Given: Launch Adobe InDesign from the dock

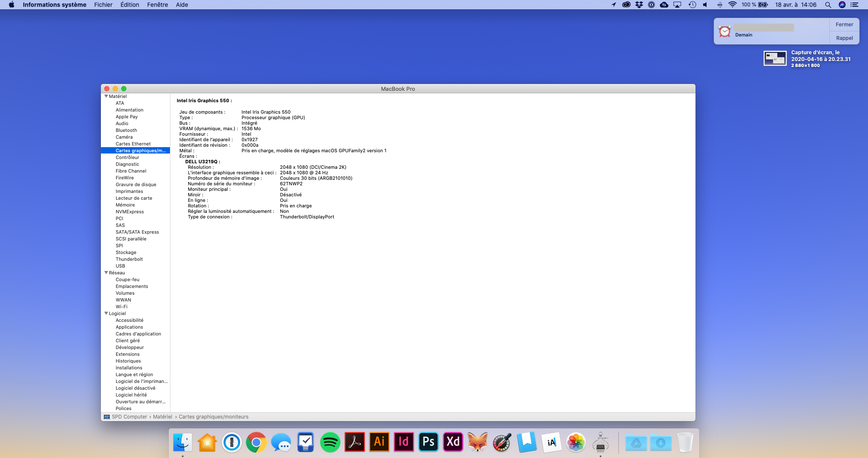Looking at the screenshot, I should coord(403,443).
